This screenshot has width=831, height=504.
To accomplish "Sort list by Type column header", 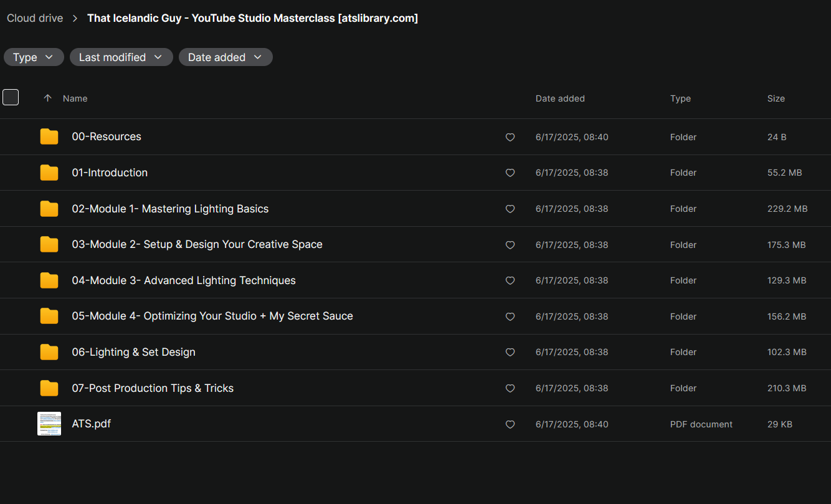I will pos(680,98).
